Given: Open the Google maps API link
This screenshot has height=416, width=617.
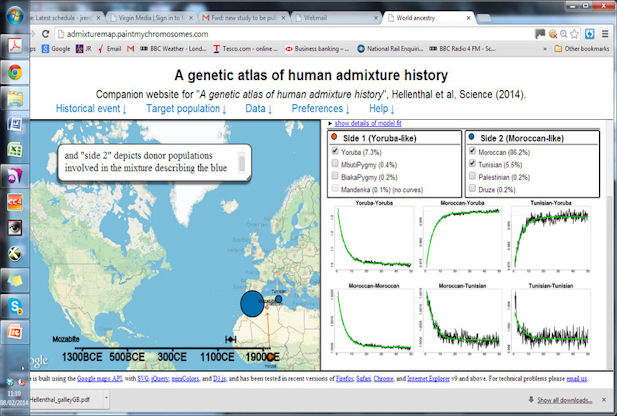Looking at the screenshot, I should [x=100, y=379].
